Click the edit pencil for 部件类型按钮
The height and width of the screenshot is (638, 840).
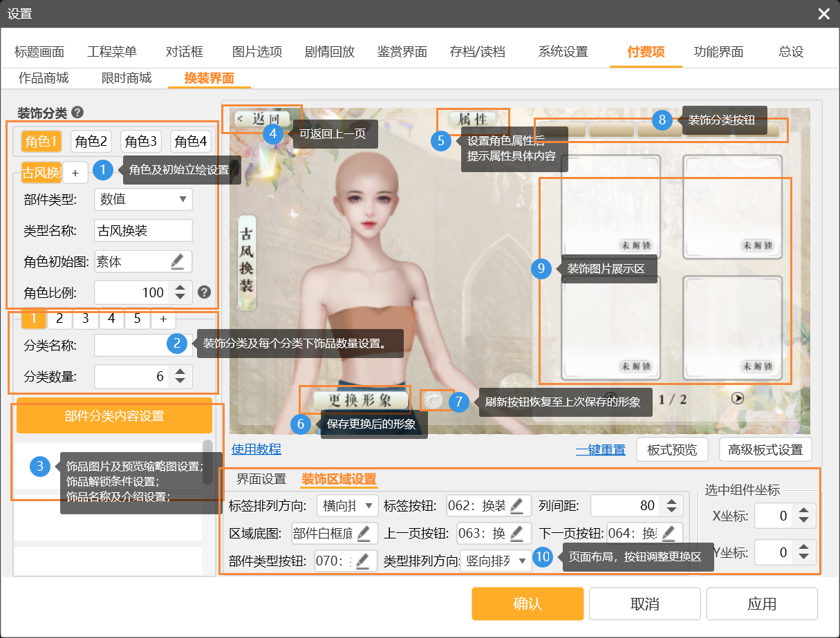[363, 560]
